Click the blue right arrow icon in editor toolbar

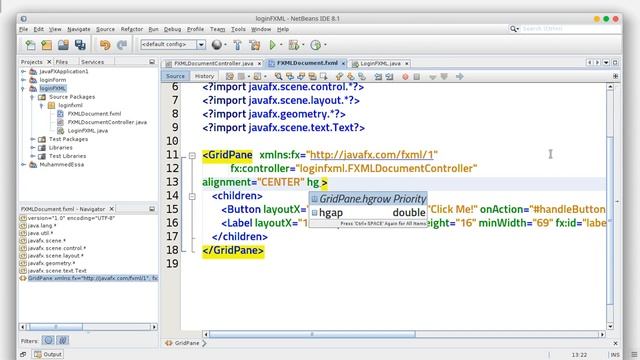[460, 76]
